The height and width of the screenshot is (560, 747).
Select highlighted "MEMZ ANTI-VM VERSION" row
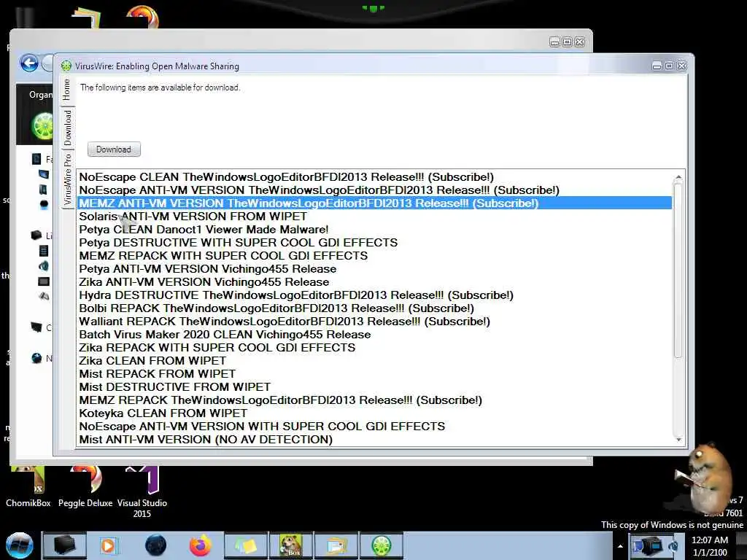(x=374, y=203)
